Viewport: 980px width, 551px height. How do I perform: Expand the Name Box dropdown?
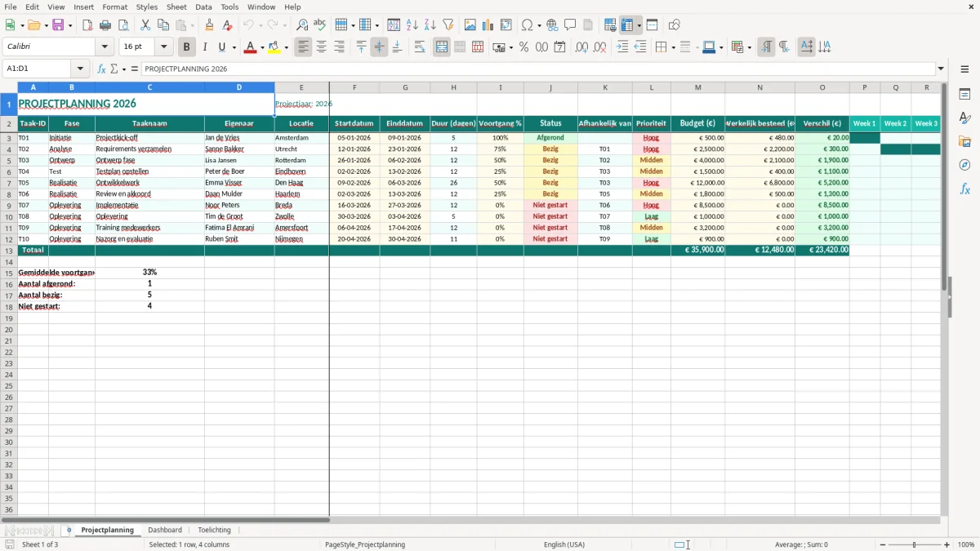point(80,69)
